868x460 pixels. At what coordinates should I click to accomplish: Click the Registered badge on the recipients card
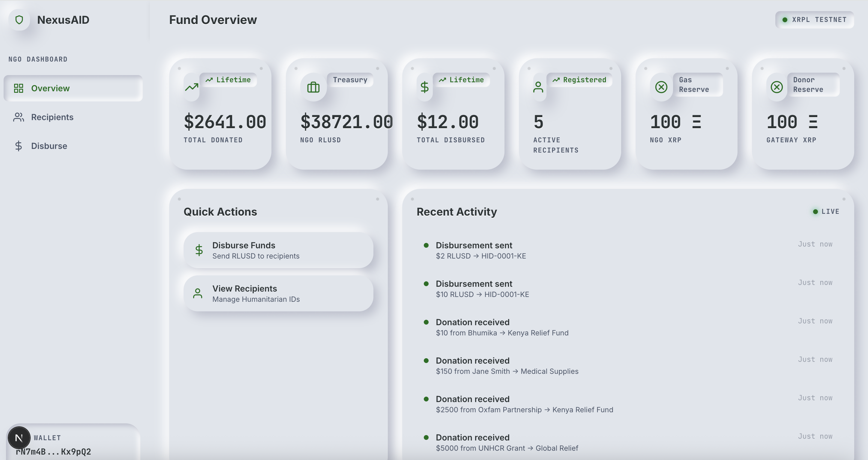[579, 80]
